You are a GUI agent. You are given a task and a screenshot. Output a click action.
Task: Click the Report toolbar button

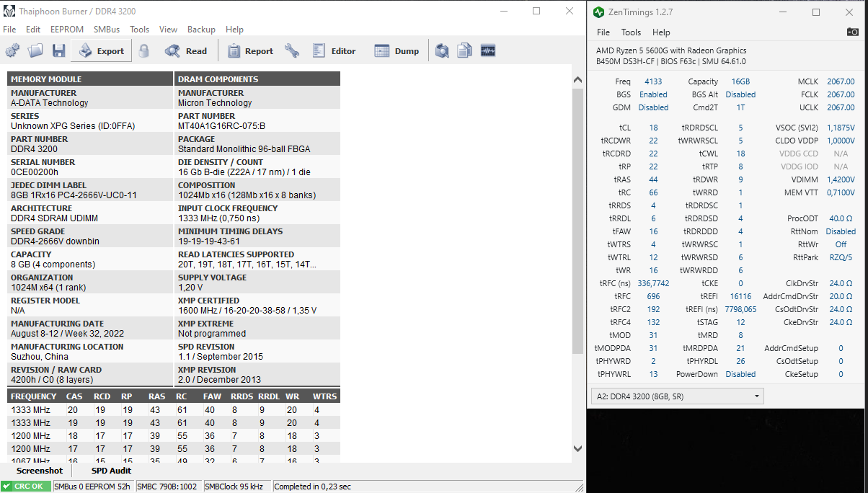(x=250, y=50)
